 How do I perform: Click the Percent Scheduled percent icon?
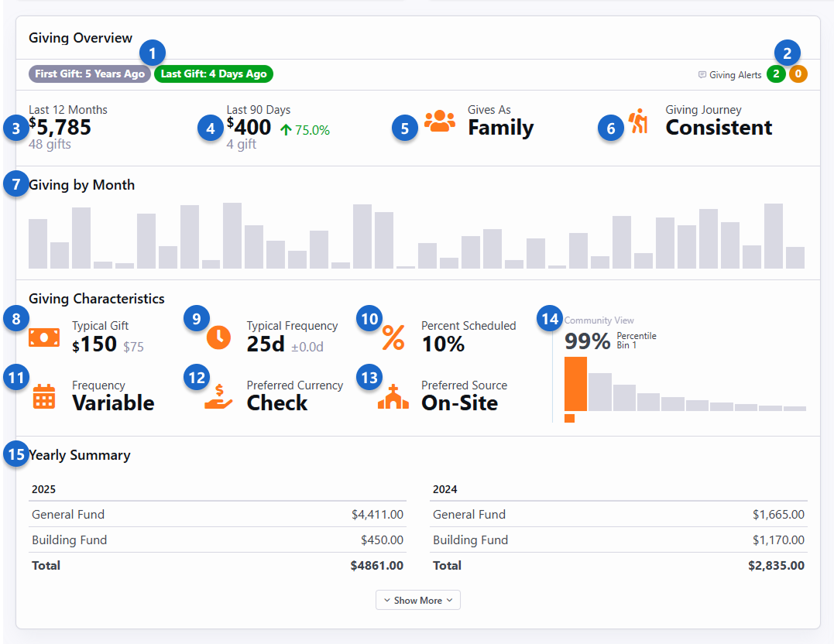[x=393, y=337]
